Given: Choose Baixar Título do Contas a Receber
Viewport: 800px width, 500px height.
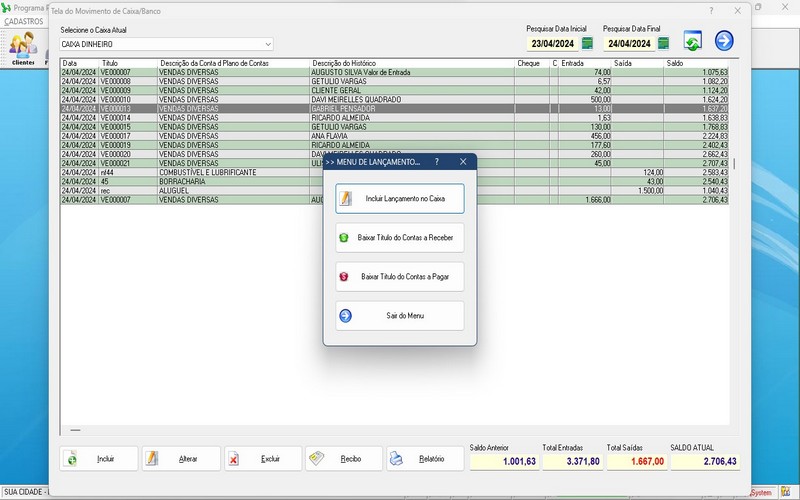Looking at the screenshot, I should pos(400,238).
